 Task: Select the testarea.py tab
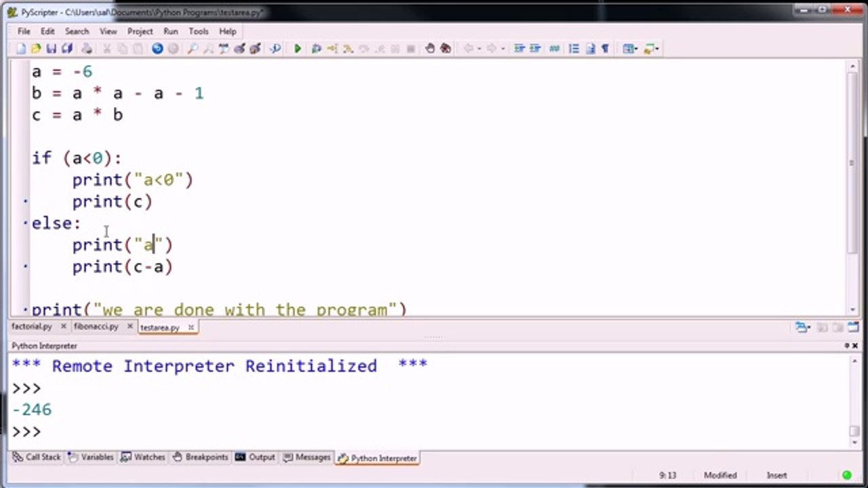coord(160,327)
